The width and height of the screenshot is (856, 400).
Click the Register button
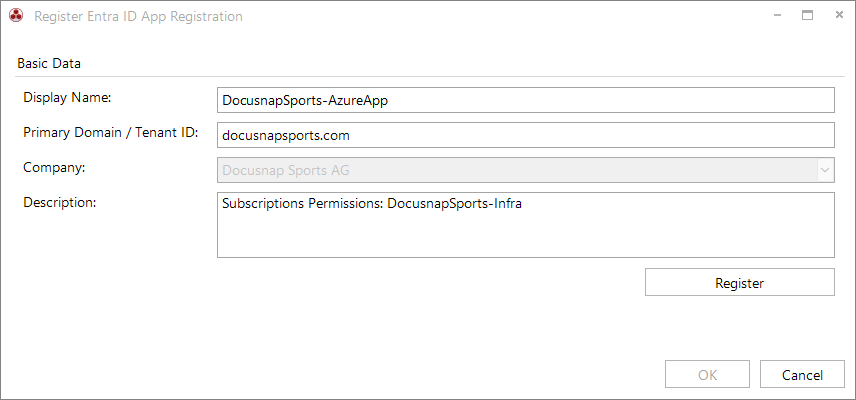[740, 282]
